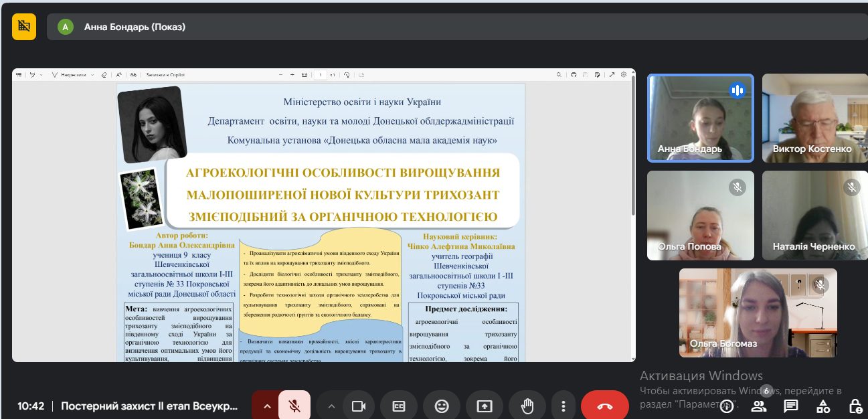This screenshot has width=868, height=419.
Task: Select Ольга Богомаз video tile
Action: [x=758, y=313]
